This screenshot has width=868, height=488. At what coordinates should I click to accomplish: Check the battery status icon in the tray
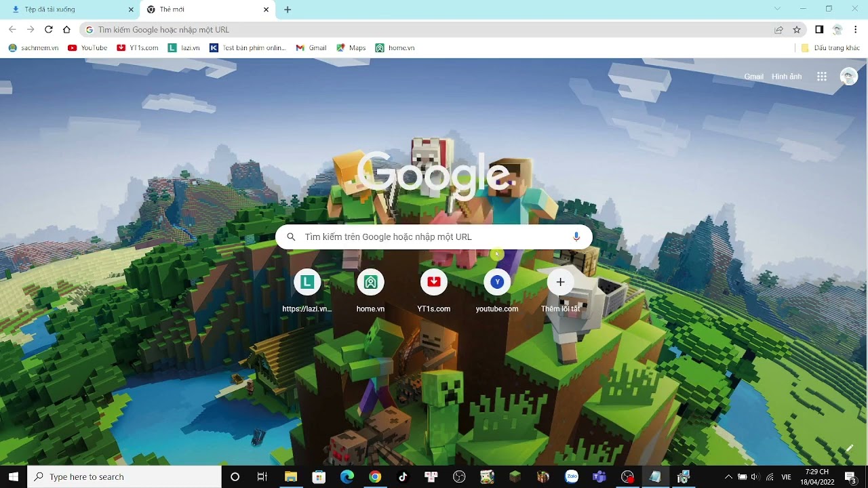pos(742,476)
